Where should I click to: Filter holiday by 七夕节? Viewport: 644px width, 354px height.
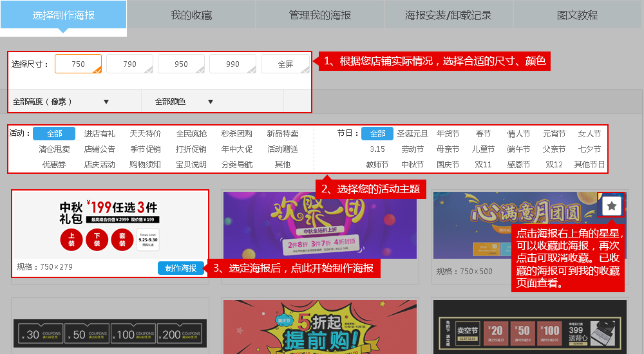[x=589, y=149]
